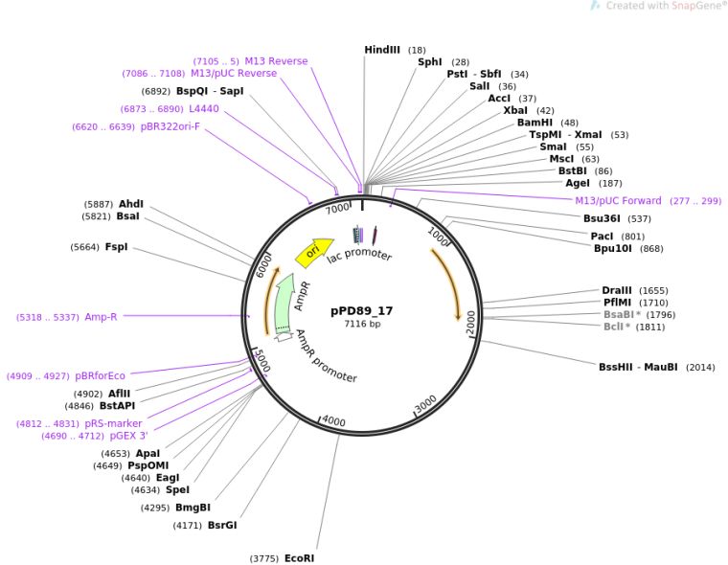
Task: Select the M13/pUC Forward primer label
Action: pos(618,201)
